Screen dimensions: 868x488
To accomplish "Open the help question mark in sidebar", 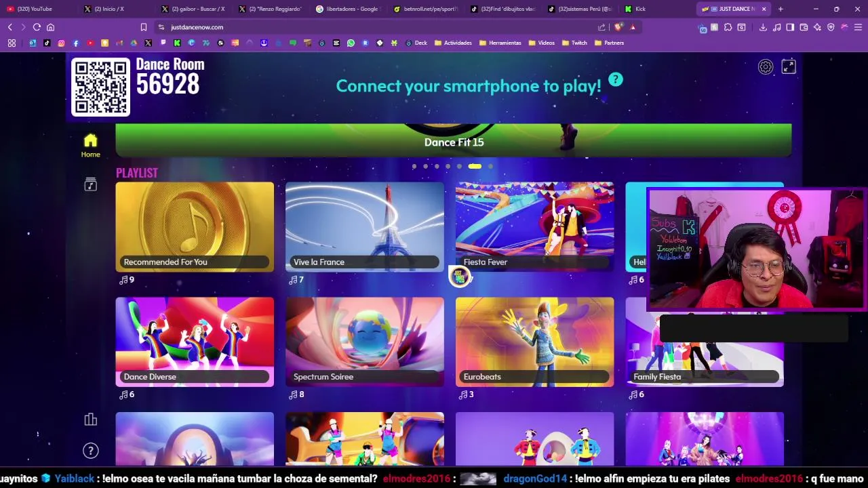I will pyautogui.click(x=90, y=451).
